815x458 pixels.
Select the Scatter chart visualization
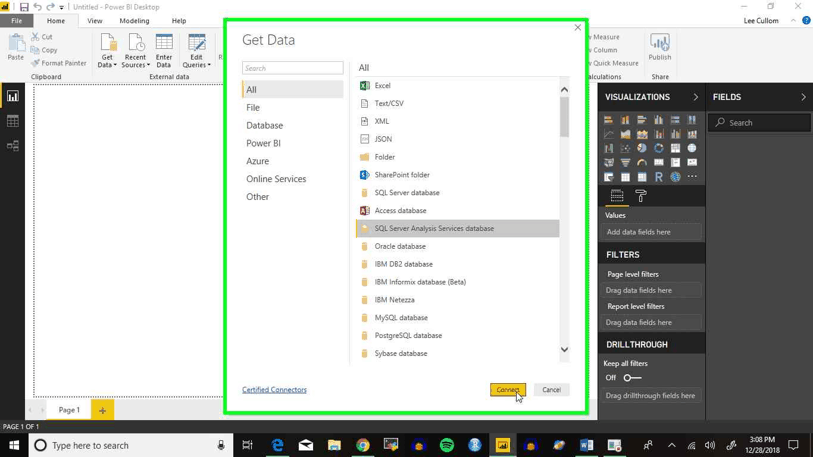point(625,148)
